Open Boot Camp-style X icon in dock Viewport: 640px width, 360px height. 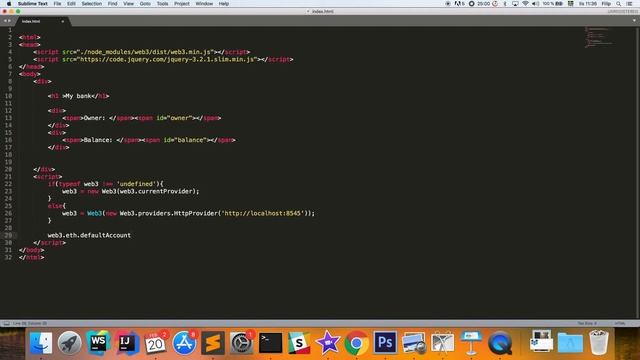442,342
